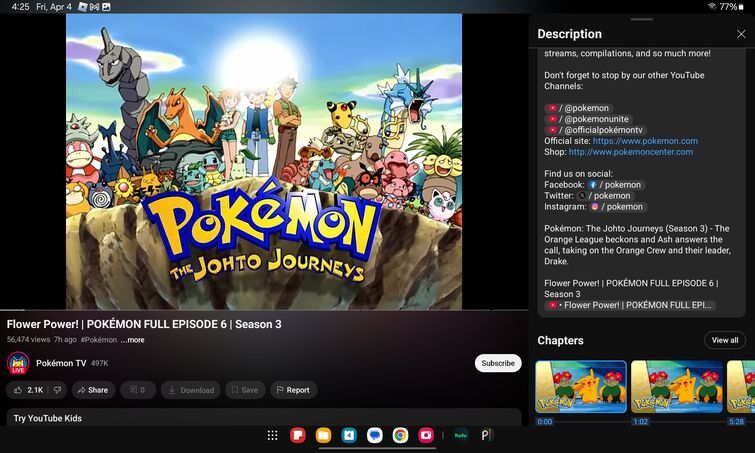Visit https://www.pokemon.com official site link
Image resolution: width=755 pixels, height=453 pixels.
click(x=645, y=141)
